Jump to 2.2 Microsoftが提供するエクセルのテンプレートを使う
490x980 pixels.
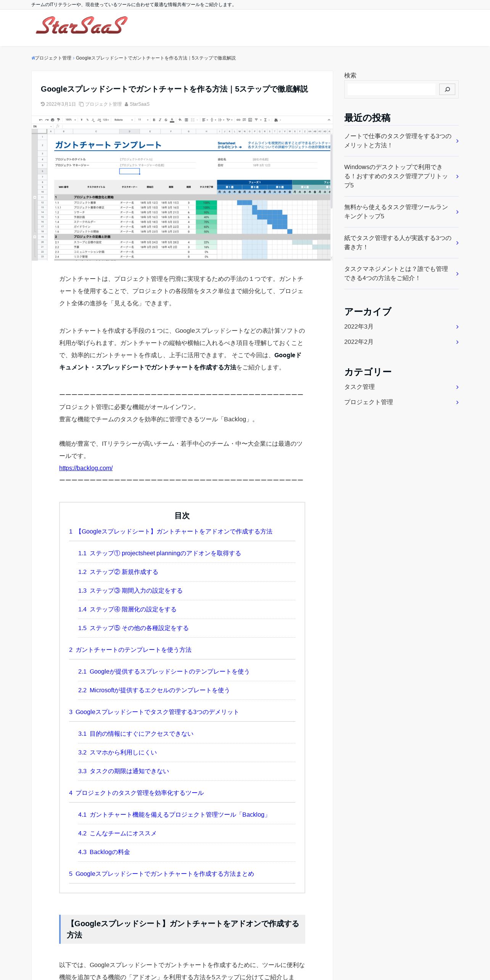point(154,690)
